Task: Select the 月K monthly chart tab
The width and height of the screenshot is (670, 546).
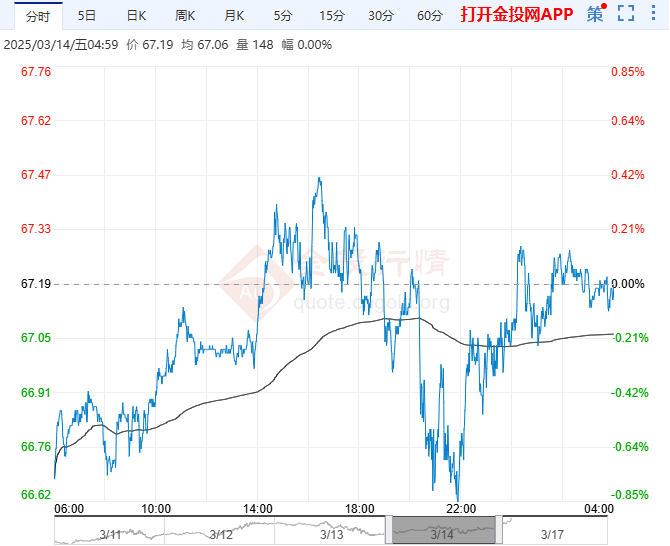Action: [x=234, y=15]
